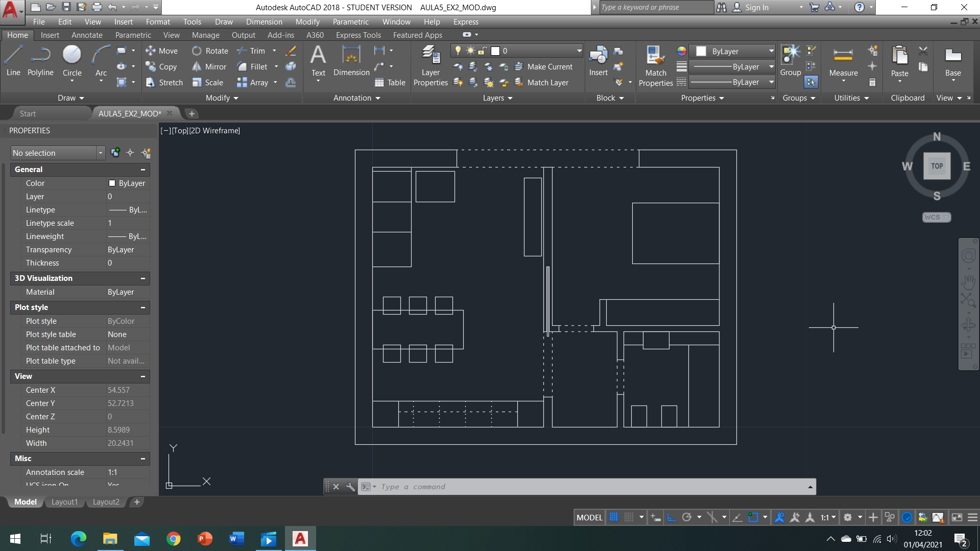Image resolution: width=980 pixels, height=551 pixels.
Task: Collapse the General properties section
Action: point(143,170)
